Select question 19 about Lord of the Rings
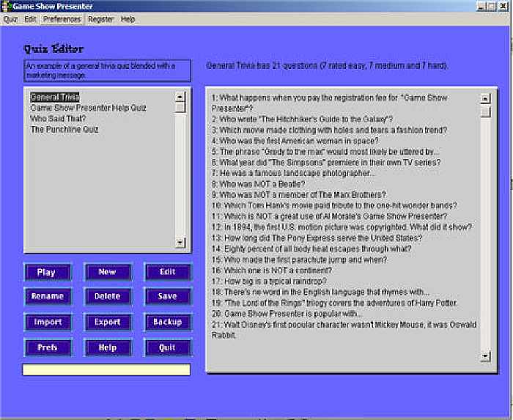 point(334,303)
